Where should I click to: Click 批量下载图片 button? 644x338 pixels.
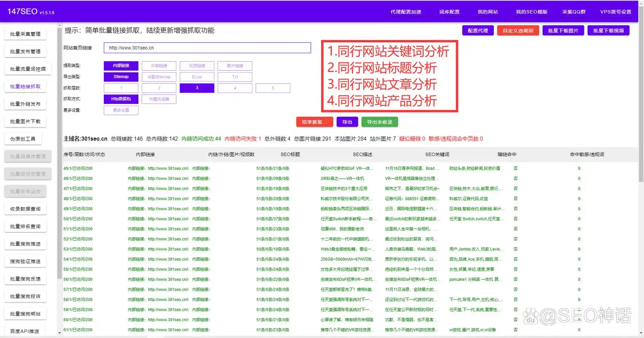point(563,30)
